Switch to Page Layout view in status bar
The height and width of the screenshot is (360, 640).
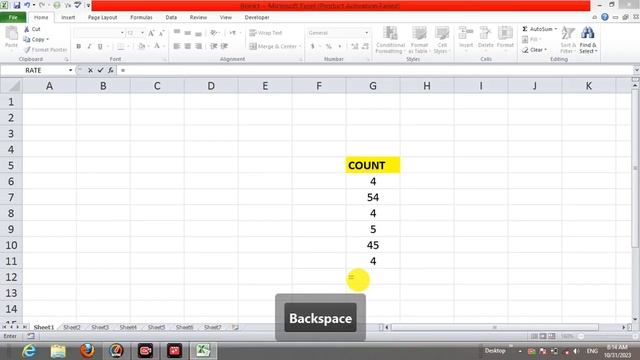click(x=543, y=336)
